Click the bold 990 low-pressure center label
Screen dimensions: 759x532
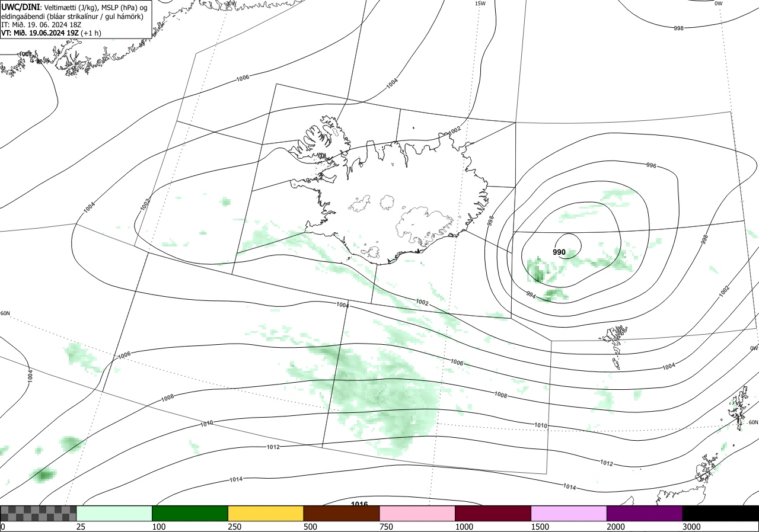pyautogui.click(x=559, y=252)
